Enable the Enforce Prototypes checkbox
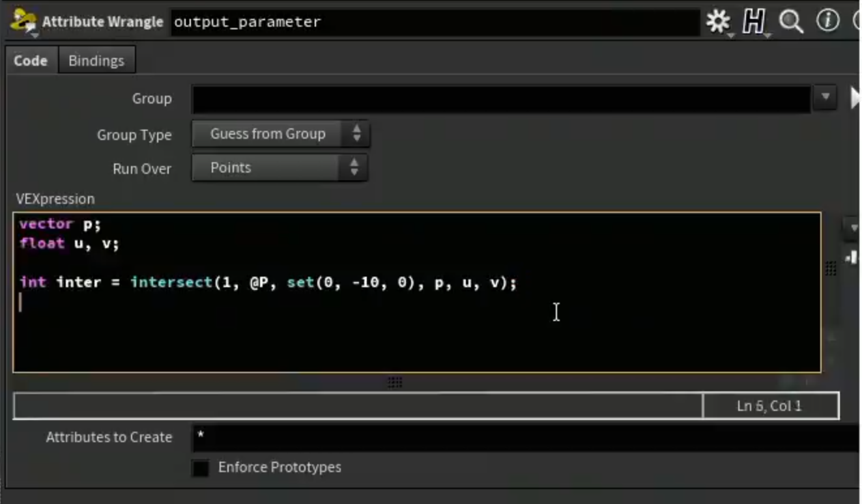This screenshot has height=504, width=862. [201, 468]
